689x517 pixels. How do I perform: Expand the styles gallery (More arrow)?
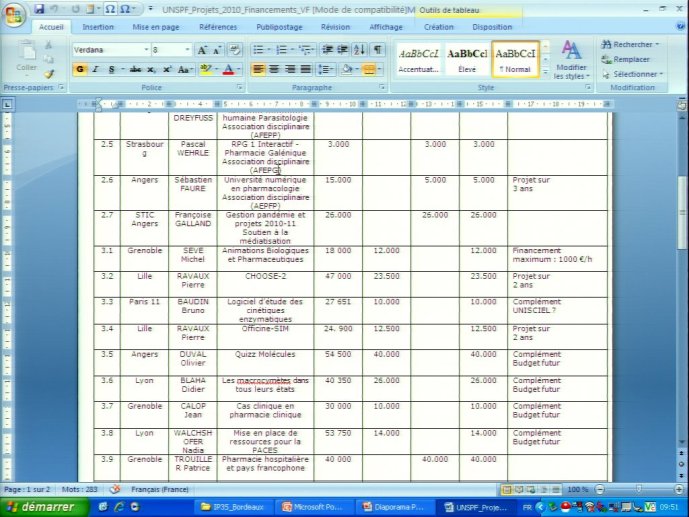545,72
